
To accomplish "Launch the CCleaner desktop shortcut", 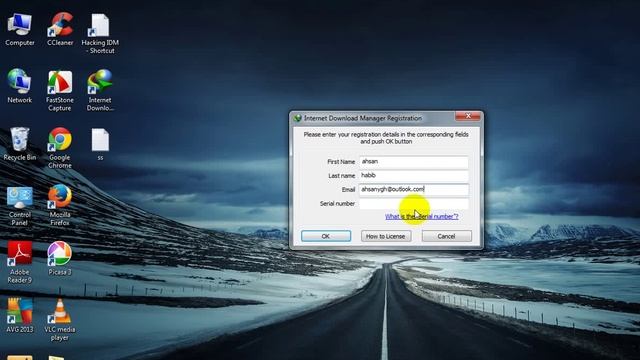I will [60, 29].
